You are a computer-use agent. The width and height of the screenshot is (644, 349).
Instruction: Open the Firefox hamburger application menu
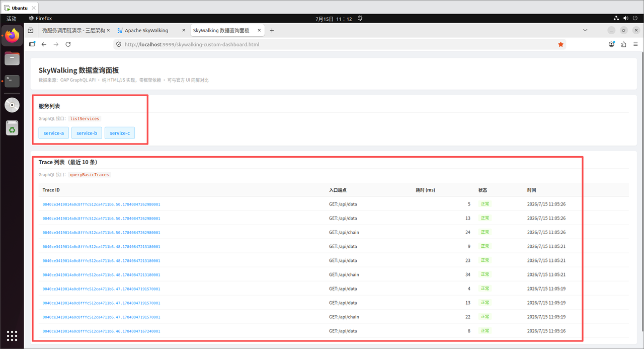635,44
